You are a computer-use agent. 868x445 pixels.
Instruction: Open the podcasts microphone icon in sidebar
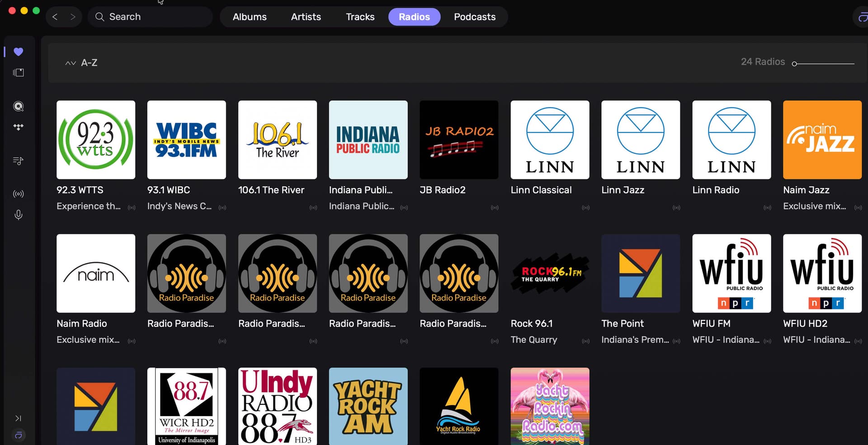(18, 215)
